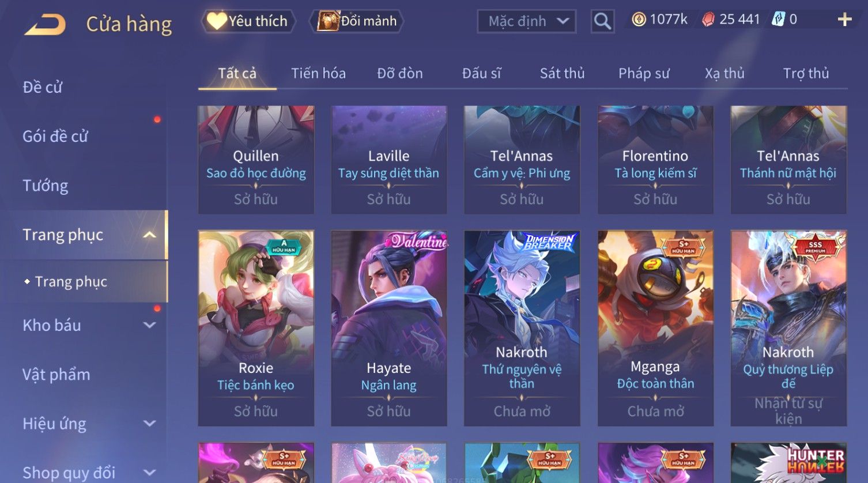Open Yêu thích heart favorites
The height and width of the screenshot is (483, 868).
(x=248, y=21)
